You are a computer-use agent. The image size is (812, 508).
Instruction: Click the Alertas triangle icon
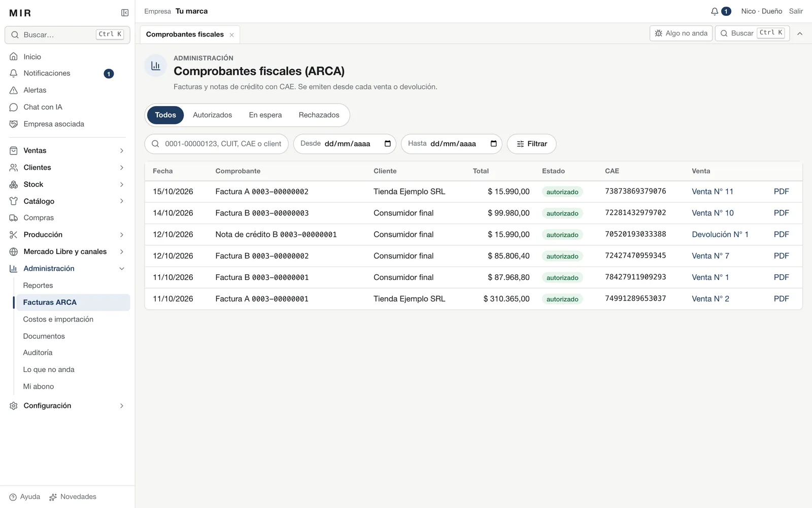14,90
